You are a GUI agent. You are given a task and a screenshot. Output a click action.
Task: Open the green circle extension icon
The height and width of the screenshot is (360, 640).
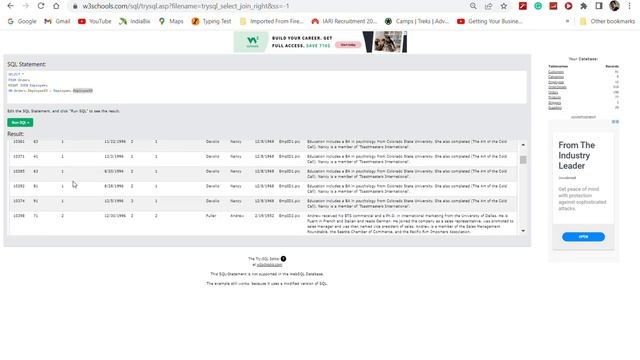pos(538,6)
